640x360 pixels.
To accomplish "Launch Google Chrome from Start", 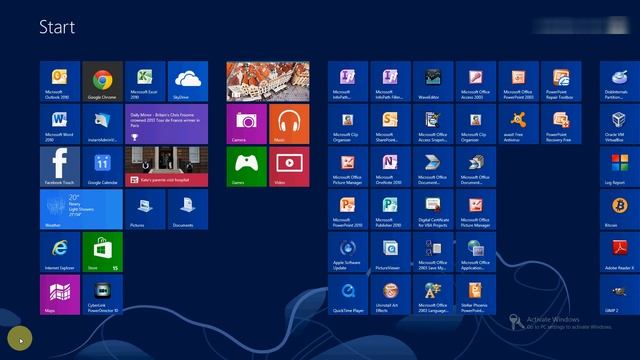I will (102, 81).
